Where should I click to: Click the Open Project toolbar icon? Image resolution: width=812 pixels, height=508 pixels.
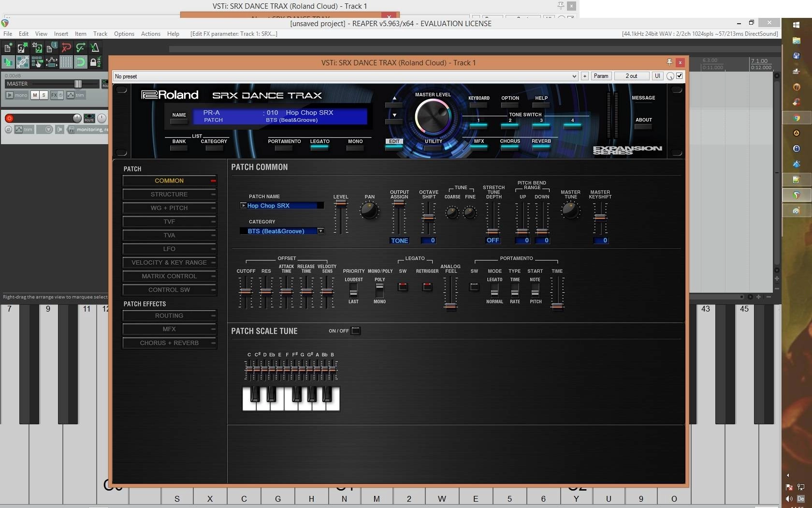point(22,47)
